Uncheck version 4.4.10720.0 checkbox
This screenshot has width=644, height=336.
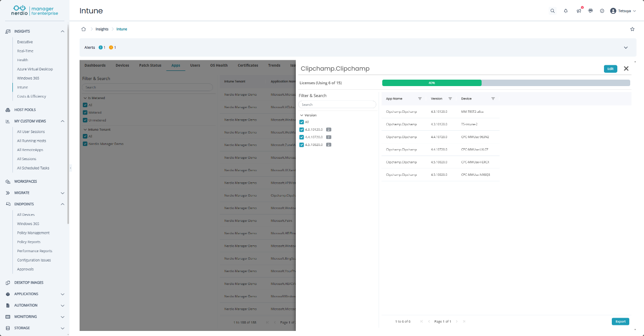pyautogui.click(x=302, y=137)
